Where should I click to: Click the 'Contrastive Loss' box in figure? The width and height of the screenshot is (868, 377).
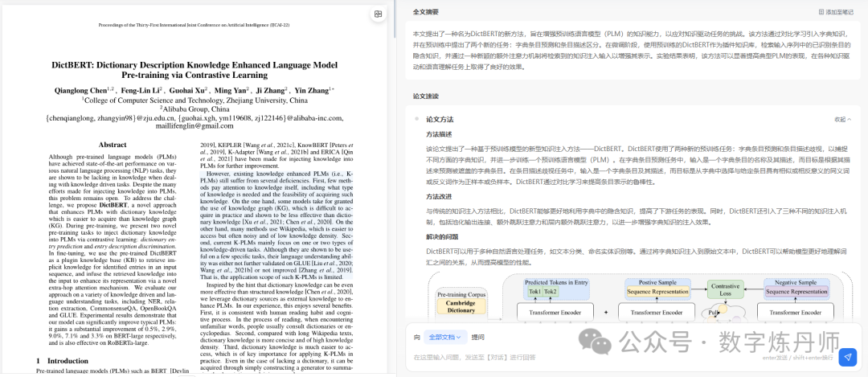(x=725, y=288)
